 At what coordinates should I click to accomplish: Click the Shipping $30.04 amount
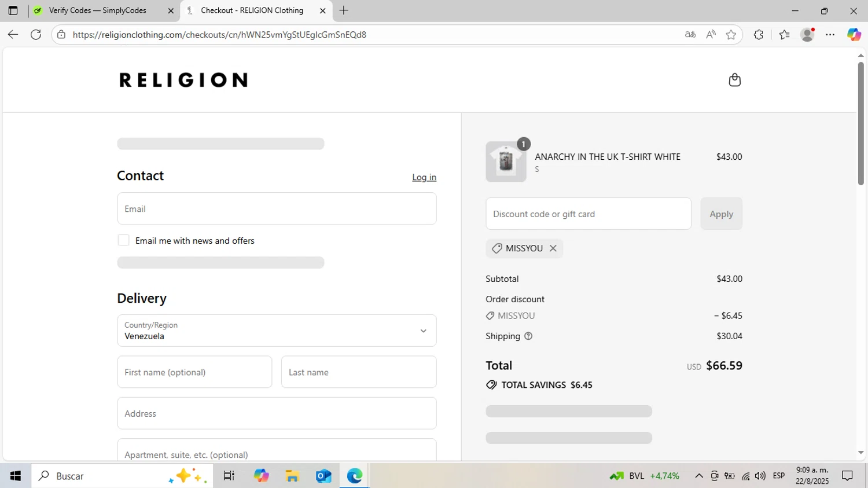tap(729, 336)
